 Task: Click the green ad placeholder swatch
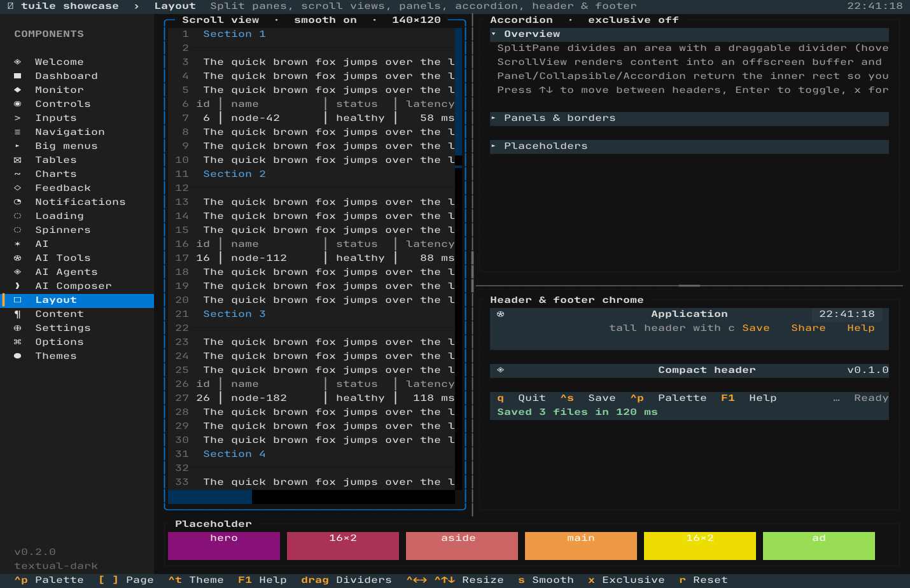tap(819, 546)
